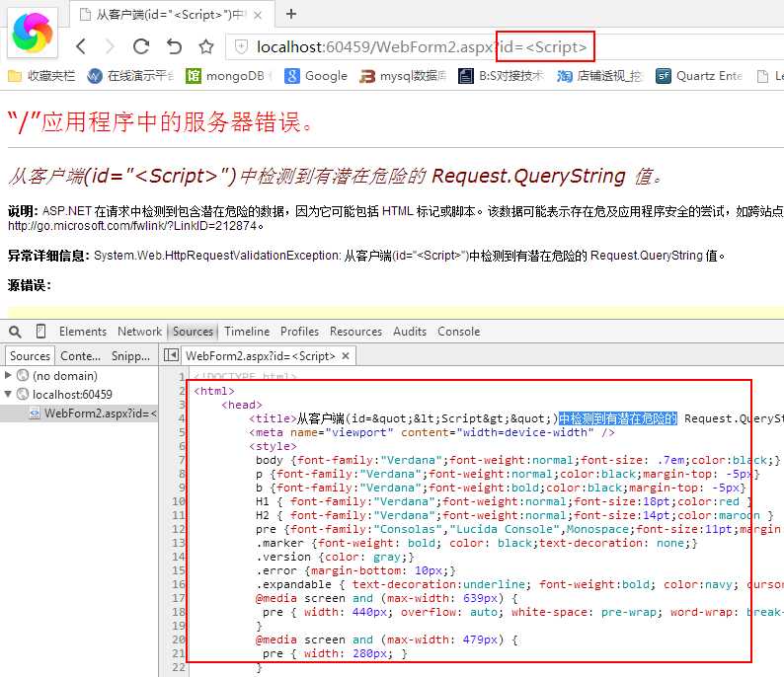The width and height of the screenshot is (784, 677).
Task: Click the go.microsoft.com fwlink URL text
Action: 132,226
